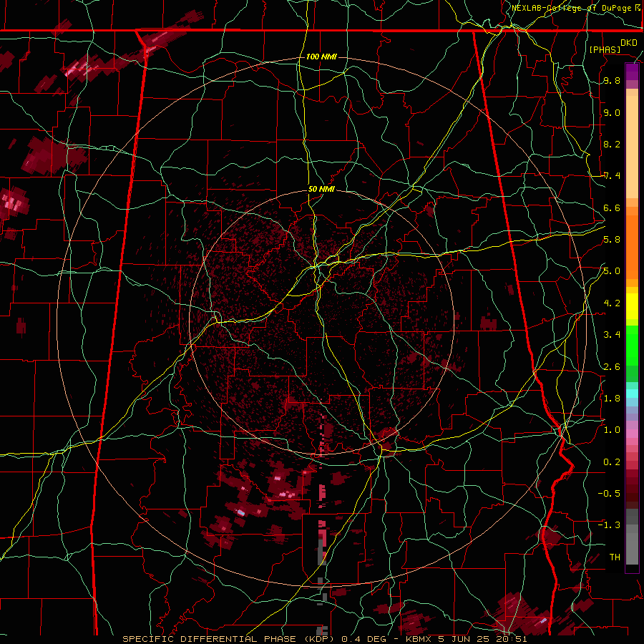Click the 6.6 value on the color scale
This screenshot has width=644, height=644.
tap(612, 208)
